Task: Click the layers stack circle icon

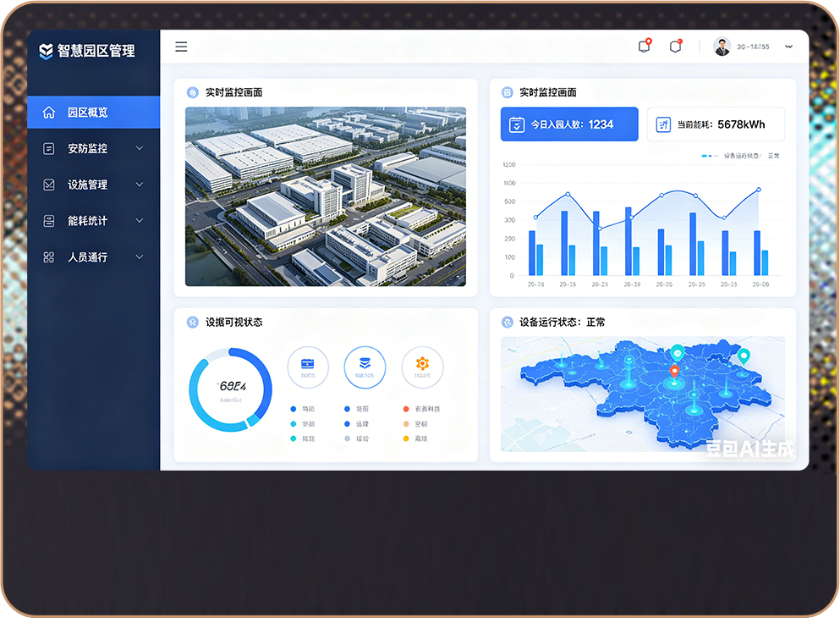Action: tap(365, 367)
